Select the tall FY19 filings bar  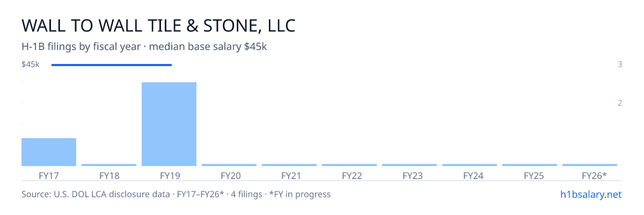169,124
